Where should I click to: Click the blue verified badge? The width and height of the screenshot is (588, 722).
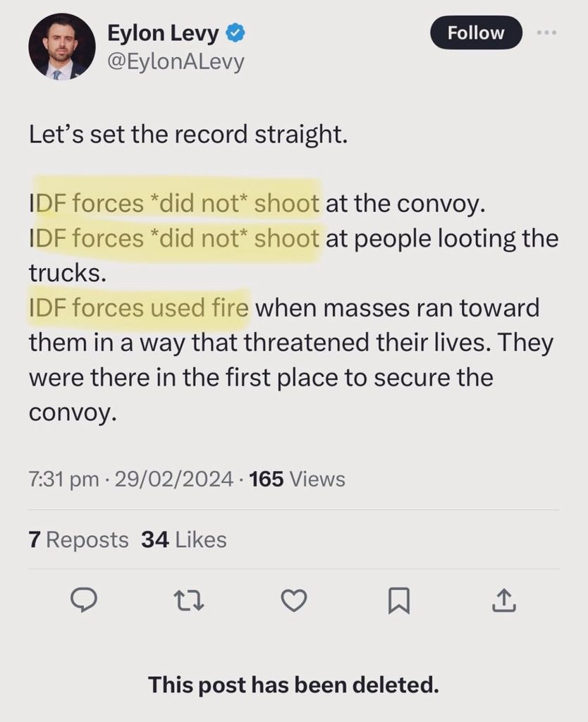pyautogui.click(x=235, y=33)
